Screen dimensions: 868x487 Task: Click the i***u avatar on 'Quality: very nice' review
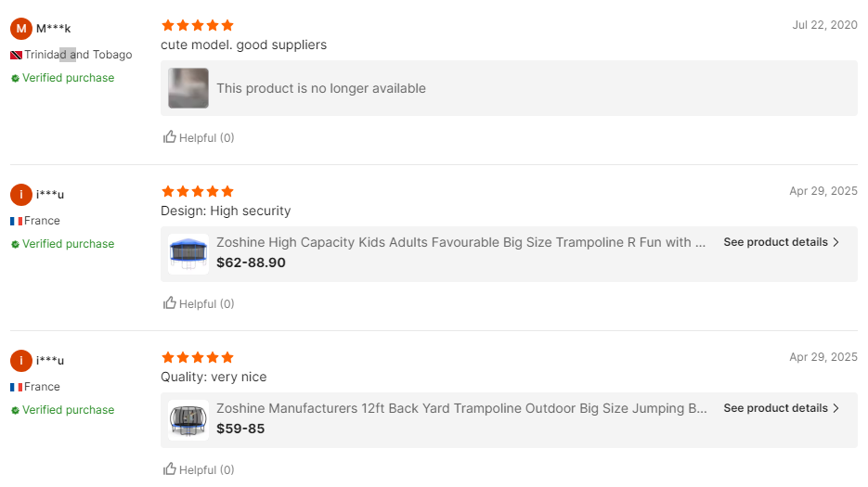21,360
